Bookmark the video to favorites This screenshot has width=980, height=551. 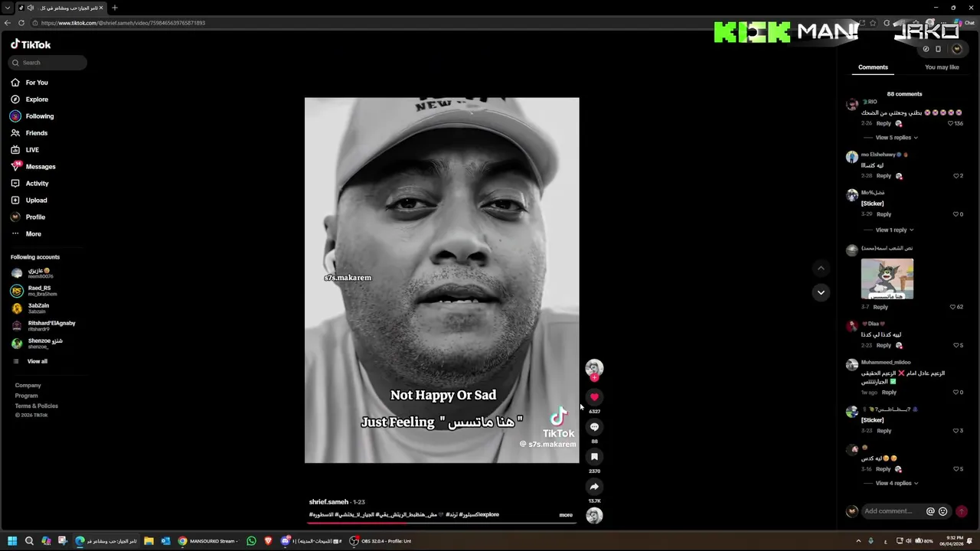(x=594, y=457)
